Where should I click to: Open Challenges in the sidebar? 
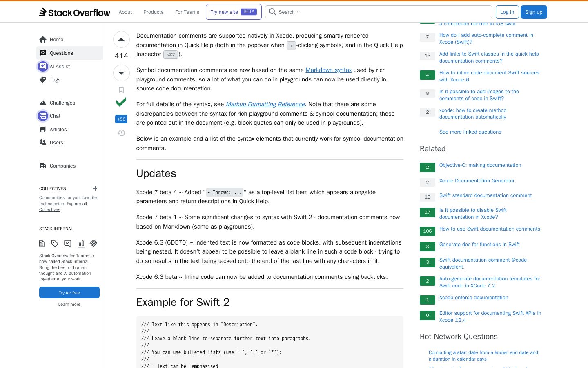click(69, 103)
